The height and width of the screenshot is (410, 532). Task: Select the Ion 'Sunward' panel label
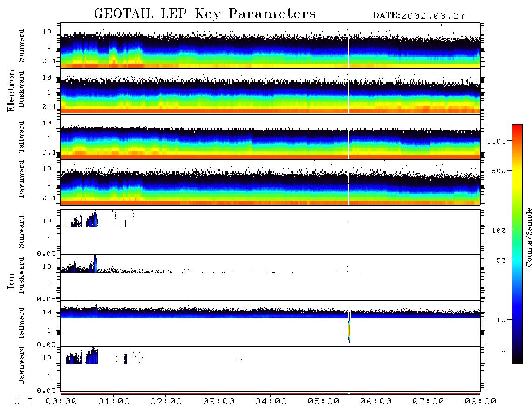[x=21, y=232]
